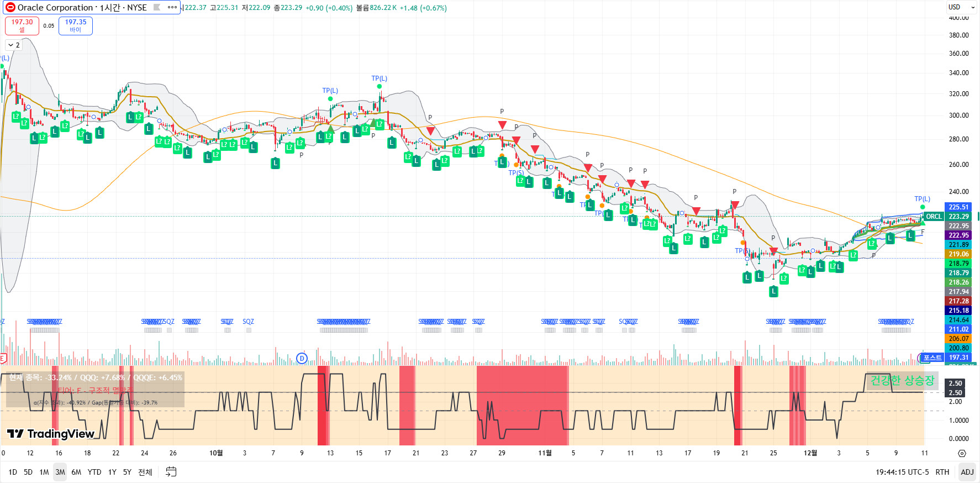
Task: Click the 10월 date on the time axis
Action: pyautogui.click(x=216, y=453)
